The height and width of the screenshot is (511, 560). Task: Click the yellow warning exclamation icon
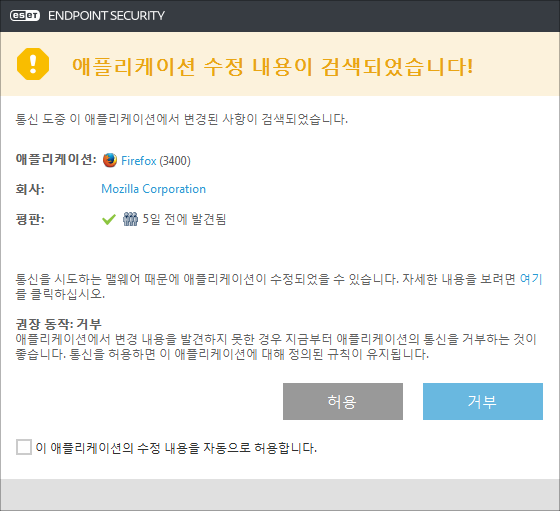pyautogui.click(x=33, y=64)
